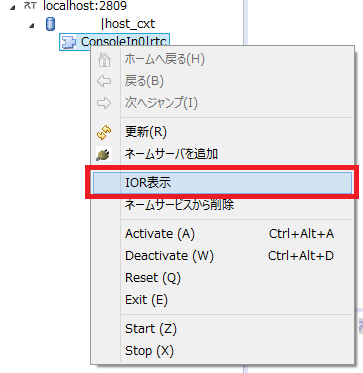Choose IOR表示 from the context menu
Screen dimensions: 363x373
[x=222, y=183]
